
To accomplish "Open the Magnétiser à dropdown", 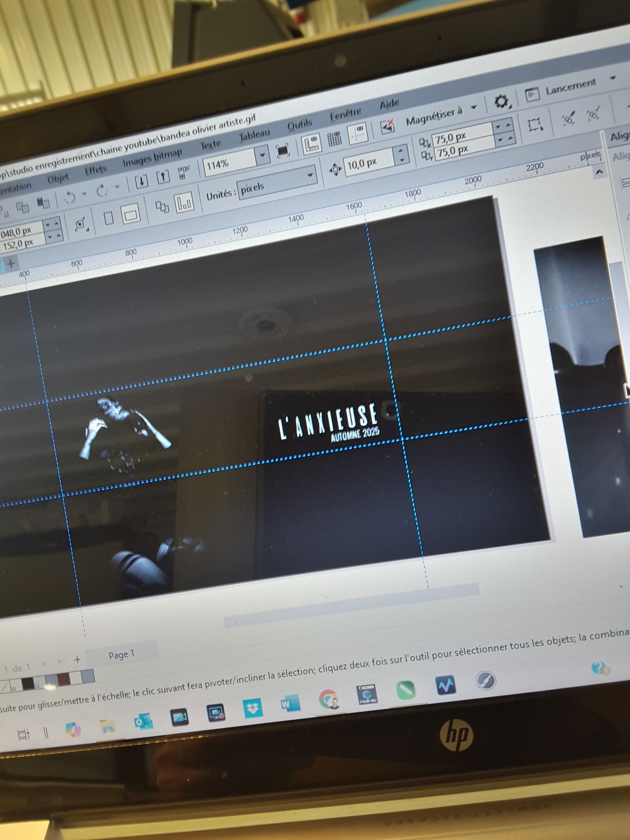I will tap(474, 108).
